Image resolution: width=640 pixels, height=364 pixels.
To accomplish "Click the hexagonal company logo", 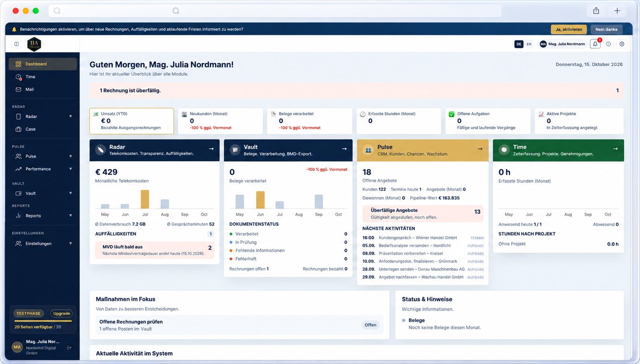I will click(x=34, y=44).
